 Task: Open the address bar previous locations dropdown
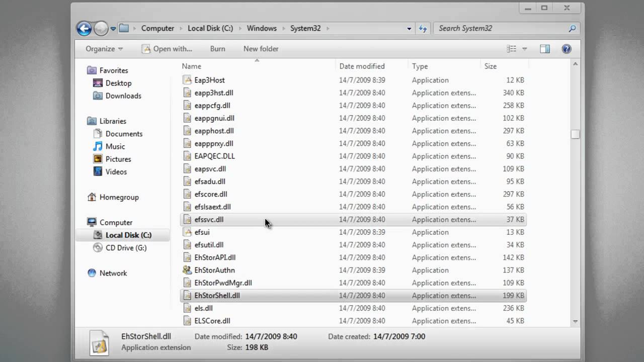409,29
